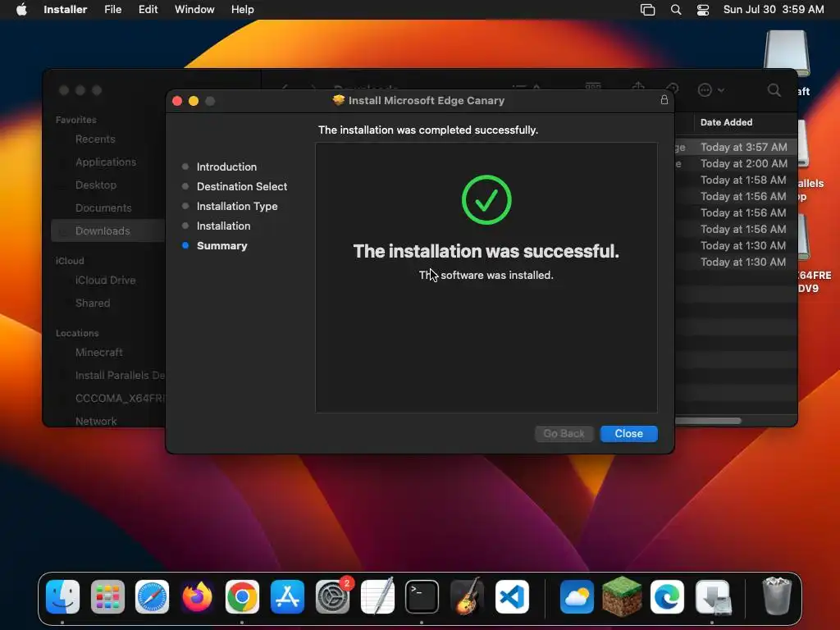Open the Apple menu
The image size is (840, 630).
(21, 10)
